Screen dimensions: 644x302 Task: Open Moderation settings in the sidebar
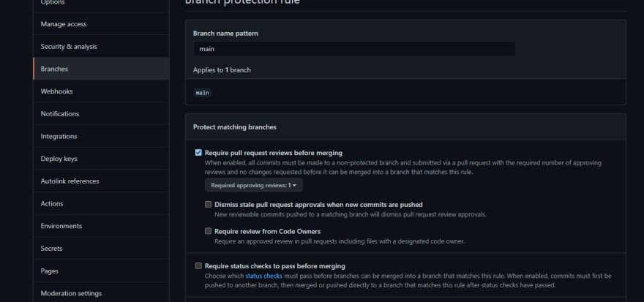pyautogui.click(x=101, y=293)
